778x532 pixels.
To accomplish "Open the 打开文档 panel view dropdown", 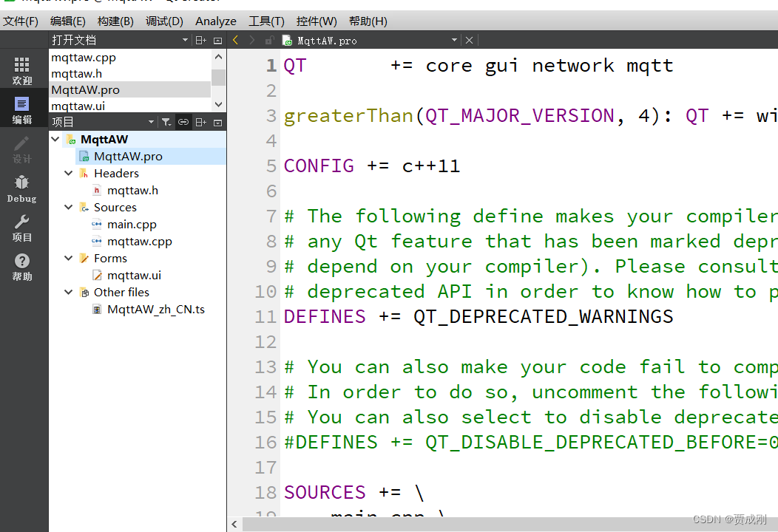I will (x=185, y=40).
